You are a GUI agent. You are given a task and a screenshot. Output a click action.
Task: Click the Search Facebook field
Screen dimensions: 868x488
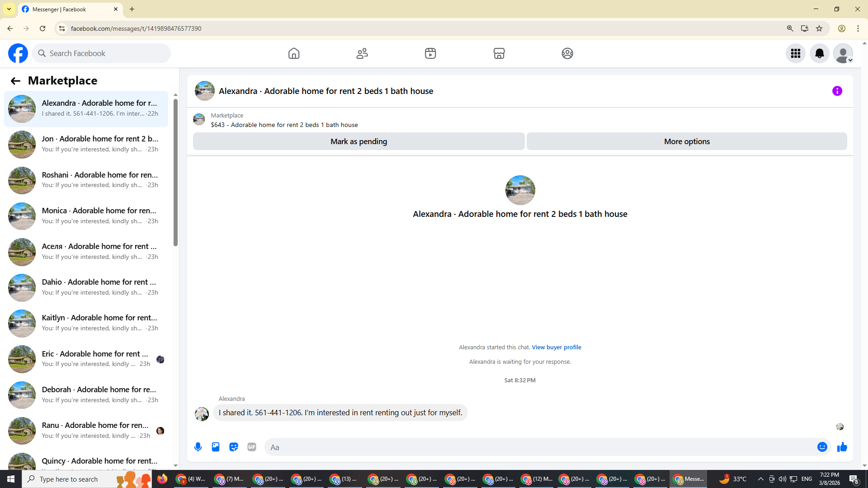click(x=102, y=53)
